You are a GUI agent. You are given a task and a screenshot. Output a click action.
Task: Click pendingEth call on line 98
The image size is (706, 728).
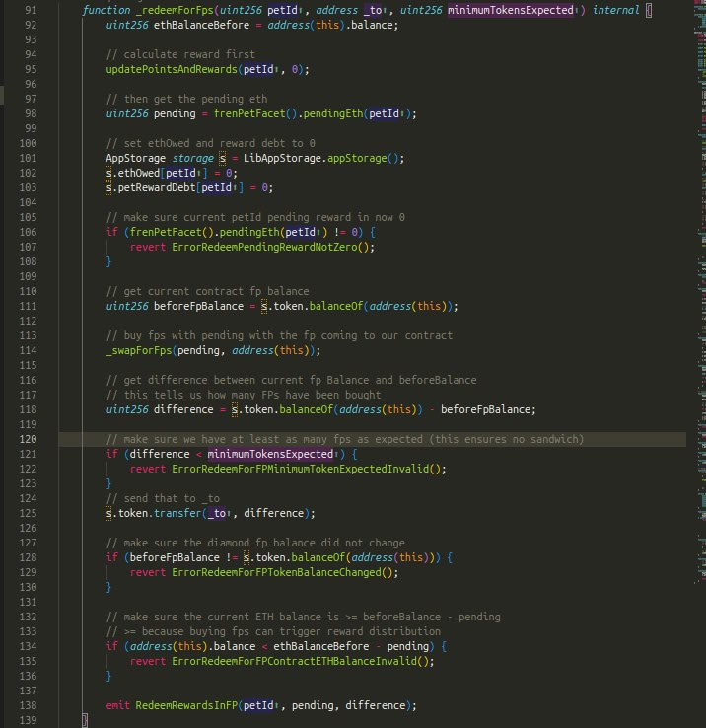333,113
